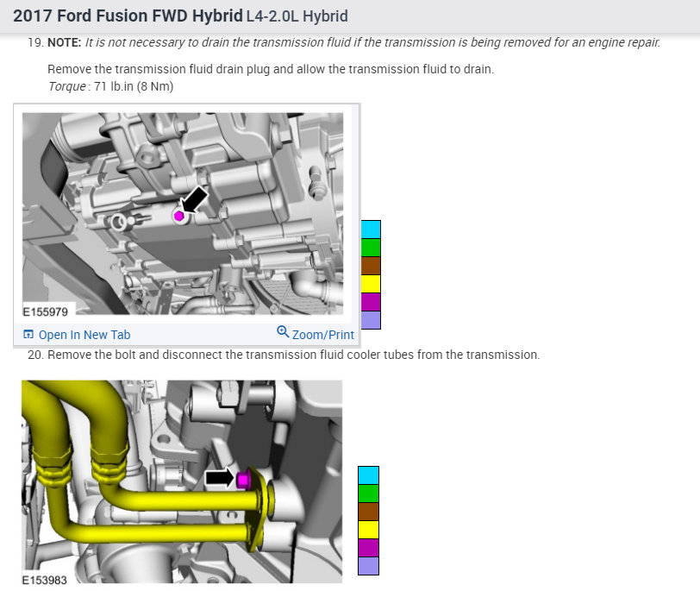Screen dimensions: 700x591
Task: Pick the green swatch beside image E155979
Action: coord(371,248)
